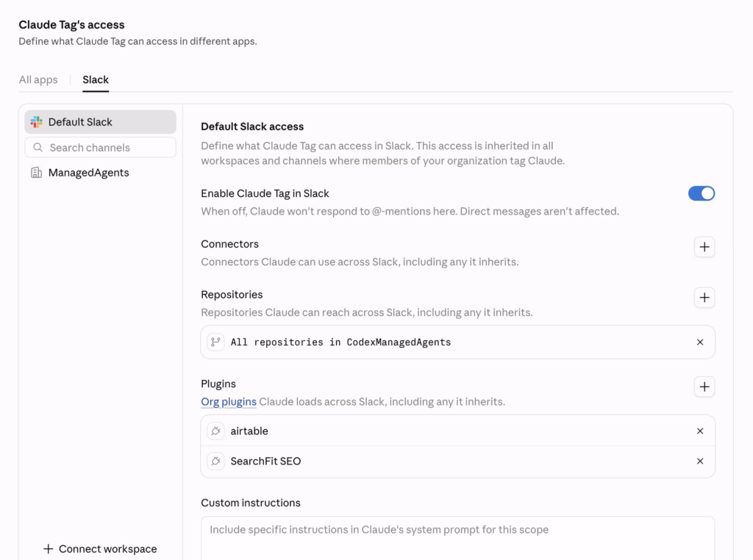Click the Slack logo icon in sidebar
Screen dimensions: 753x560
pyautogui.click(x=37, y=122)
